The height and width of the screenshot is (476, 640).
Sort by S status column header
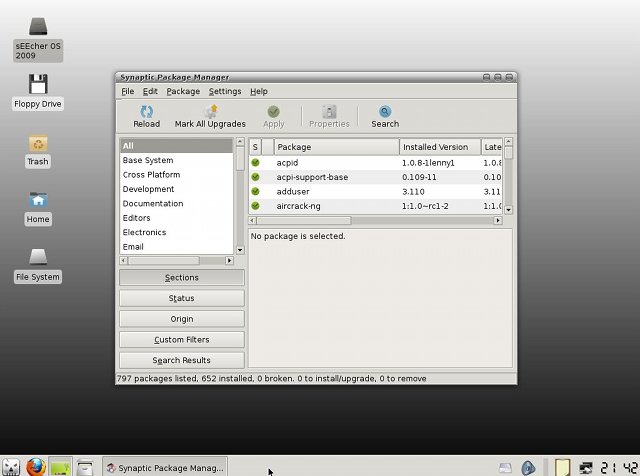(255, 147)
